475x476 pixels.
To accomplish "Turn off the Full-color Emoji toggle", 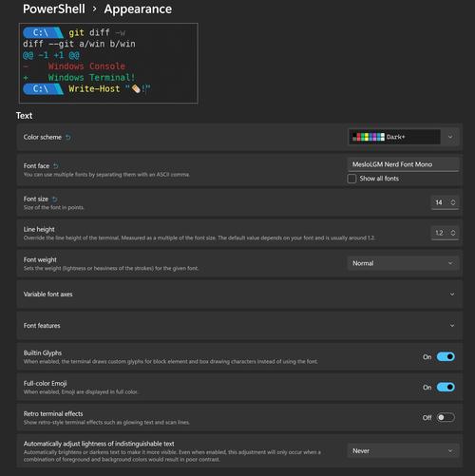I will 446,387.
